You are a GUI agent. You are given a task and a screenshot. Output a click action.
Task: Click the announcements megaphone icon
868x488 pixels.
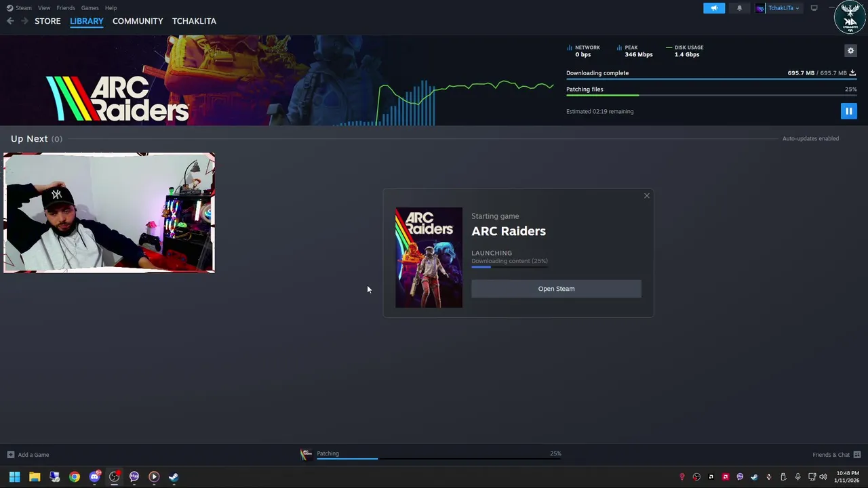point(714,8)
